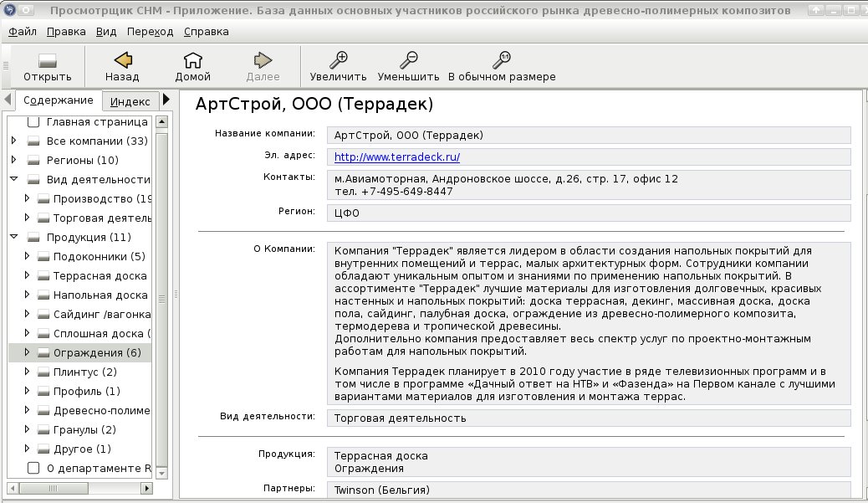Click the book icon beside Торговая деятельность

tap(43, 218)
